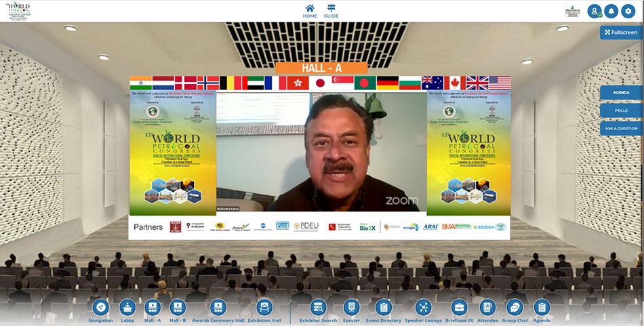Open the Guide signpost icon
Screen dimensions: 644x326
click(331, 8)
